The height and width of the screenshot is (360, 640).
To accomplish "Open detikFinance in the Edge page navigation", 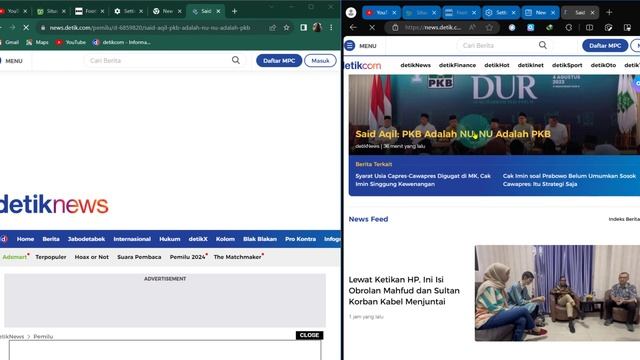I will tap(458, 65).
